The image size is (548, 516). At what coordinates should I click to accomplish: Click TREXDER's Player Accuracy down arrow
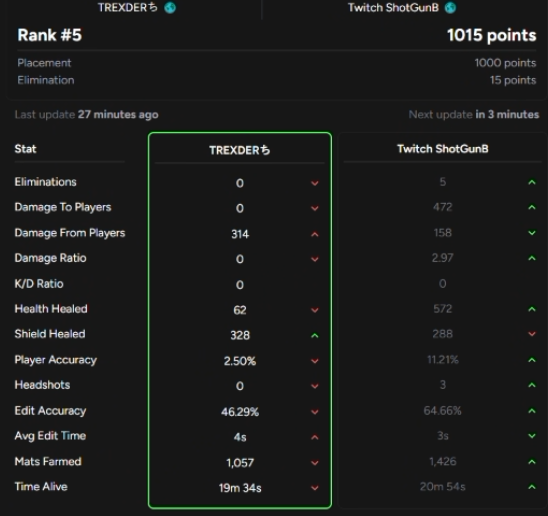point(315,361)
